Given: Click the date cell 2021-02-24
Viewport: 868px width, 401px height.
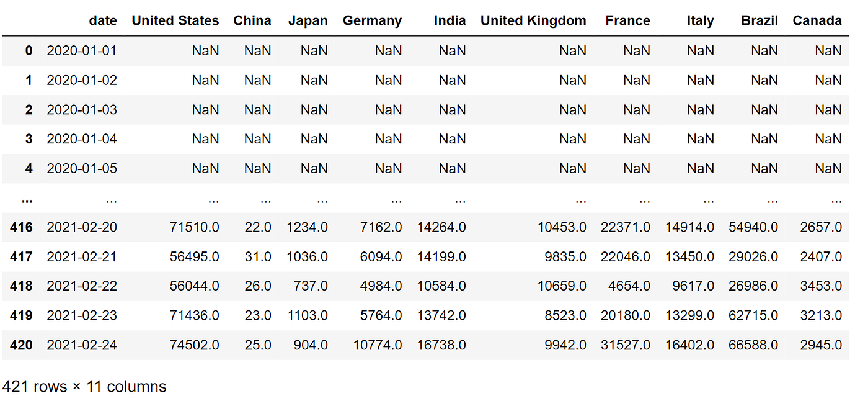Looking at the screenshot, I should pos(81,345).
